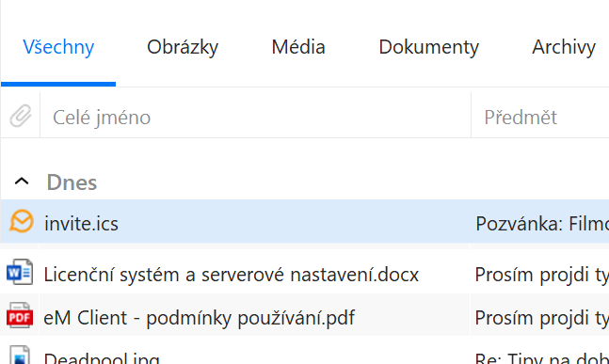Switch to the Všechny tab
The height and width of the screenshot is (364, 609).
(x=58, y=47)
